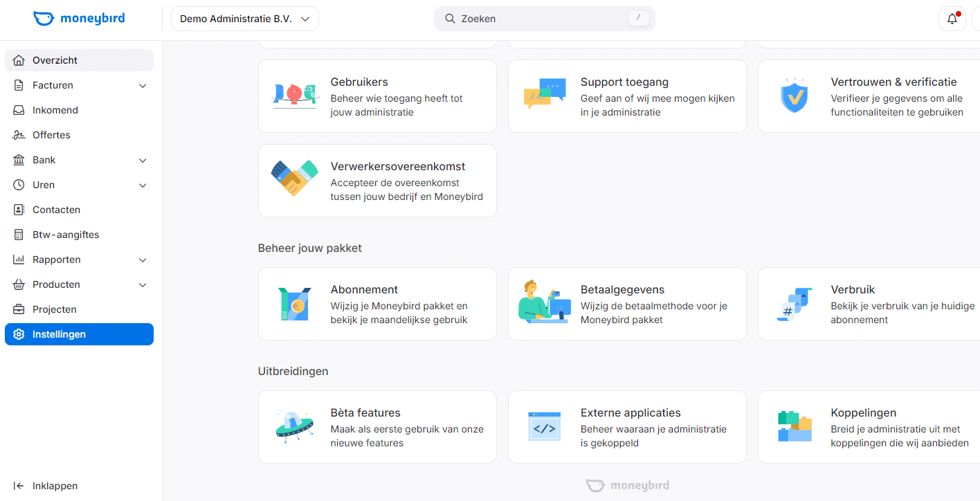Screen dimensions: 980x501
Task: Open the Demo Administratie B.V. selector
Action: [244, 19]
